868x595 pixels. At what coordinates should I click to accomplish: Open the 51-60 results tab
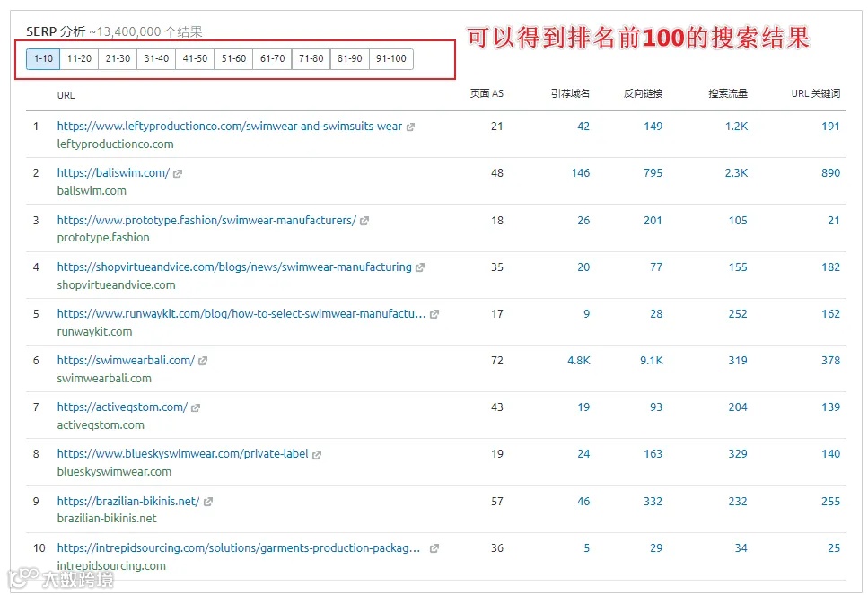tap(233, 58)
